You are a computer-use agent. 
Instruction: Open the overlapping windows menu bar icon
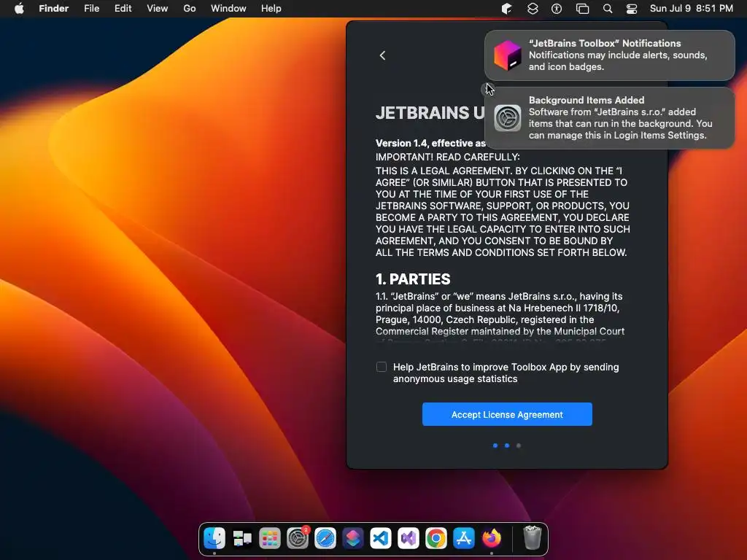tap(582, 9)
